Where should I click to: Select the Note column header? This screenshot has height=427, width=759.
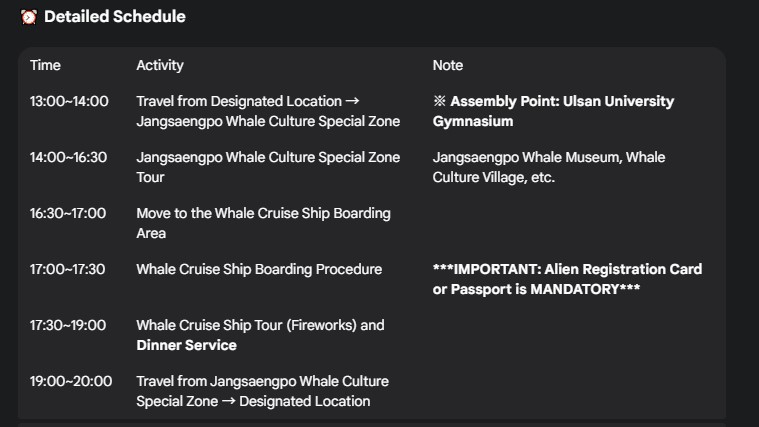tap(447, 65)
